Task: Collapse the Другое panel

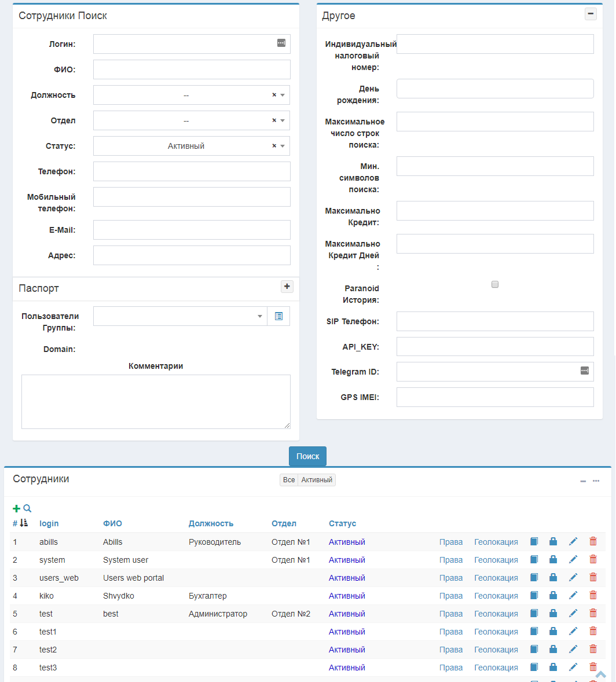Action: click(591, 14)
